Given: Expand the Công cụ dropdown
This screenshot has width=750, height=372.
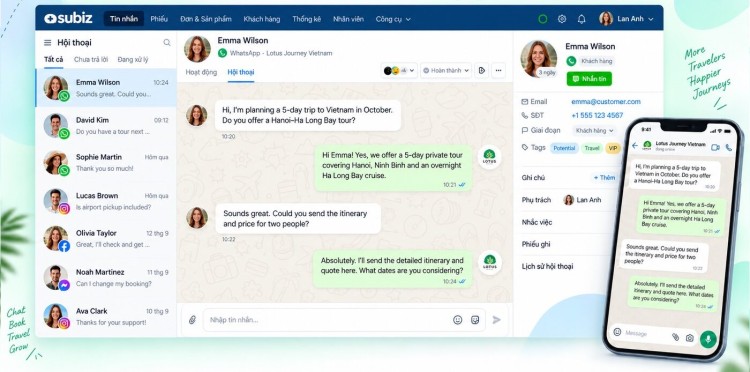Looking at the screenshot, I should [x=393, y=19].
